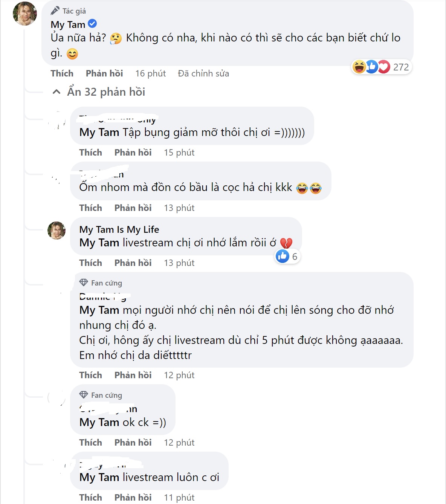Viewport: 446px width, 504px height.
Task: Reply to the Ốm nhom comment
Action: [133, 208]
